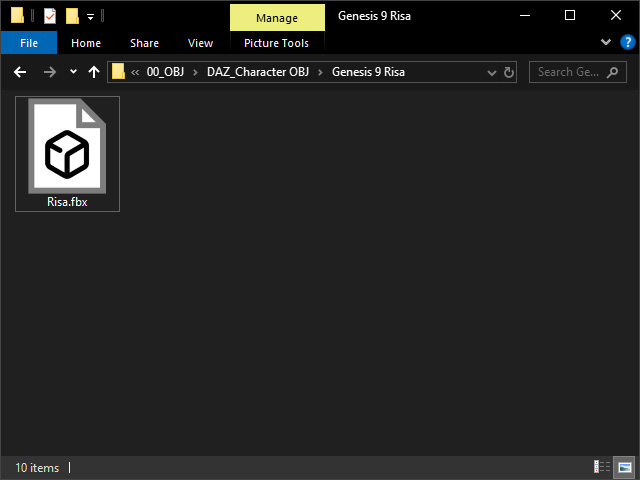Open Recent locations dropdown arrow

coord(73,71)
